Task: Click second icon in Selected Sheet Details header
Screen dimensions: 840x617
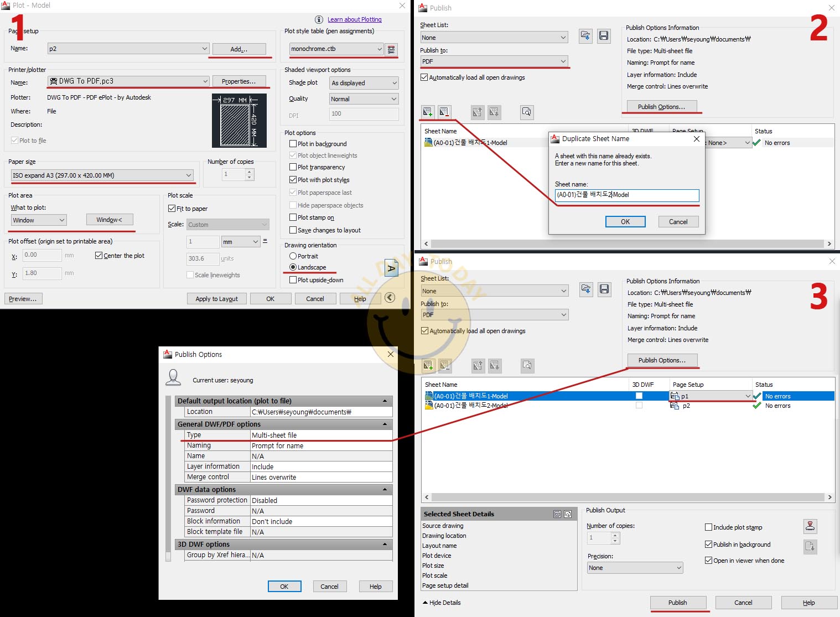Action: pos(568,514)
